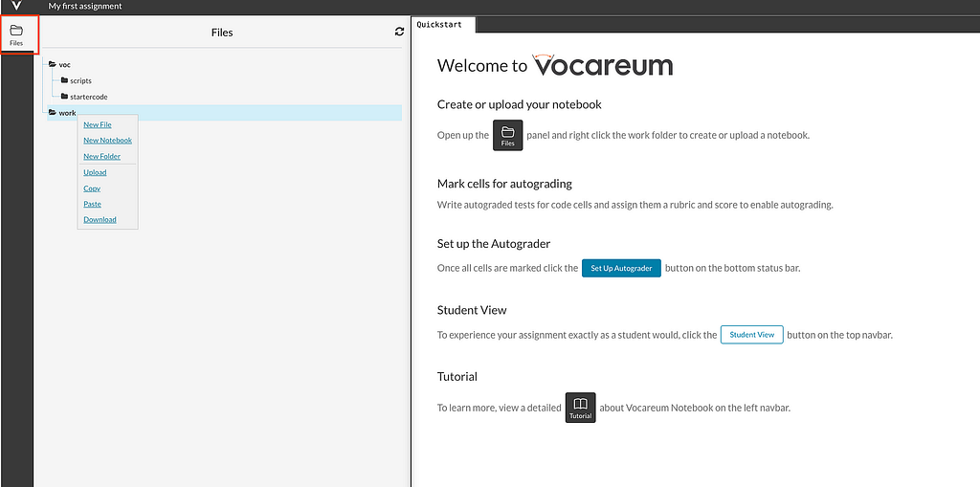Click the 'My first assignment' title
980x487 pixels.
(x=85, y=7)
